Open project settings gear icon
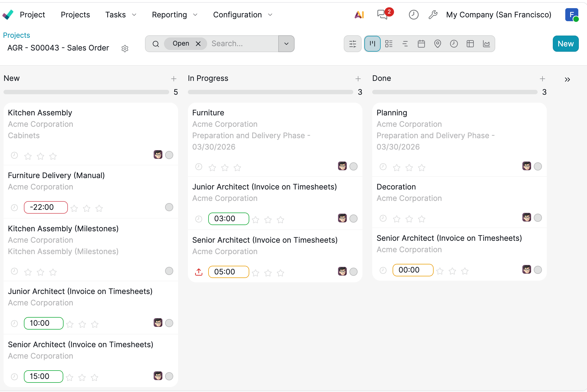 [125, 49]
